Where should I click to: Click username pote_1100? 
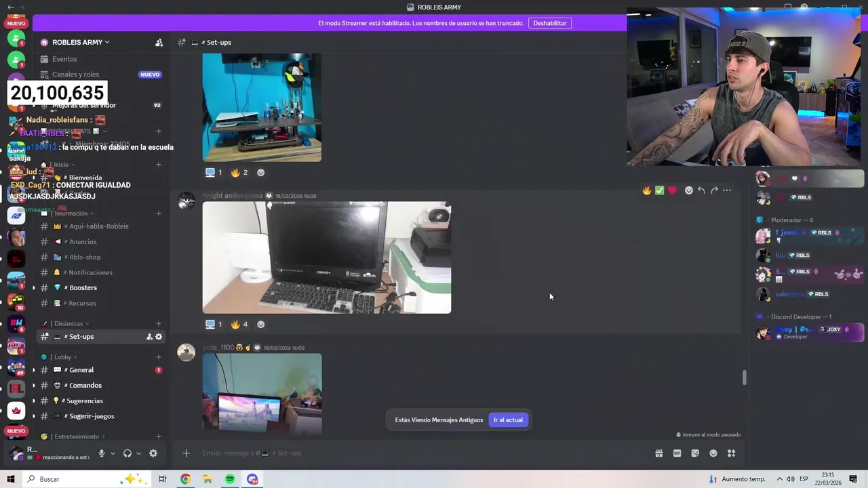pos(218,348)
